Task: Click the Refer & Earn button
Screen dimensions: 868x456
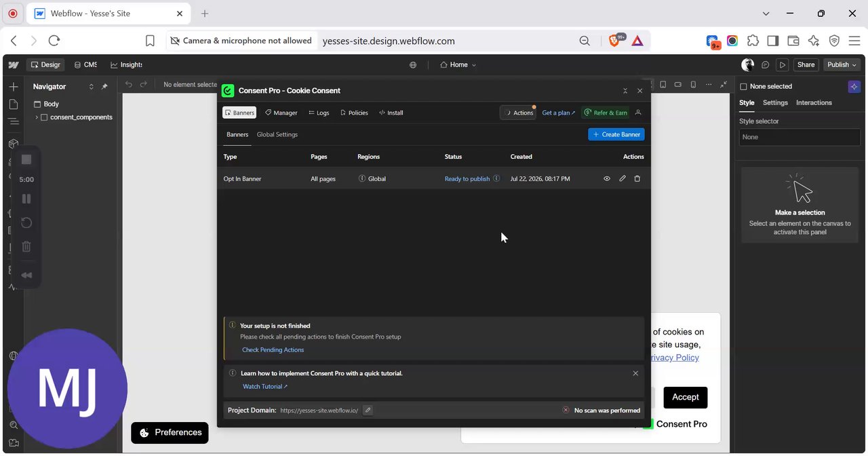Action: tap(606, 113)
